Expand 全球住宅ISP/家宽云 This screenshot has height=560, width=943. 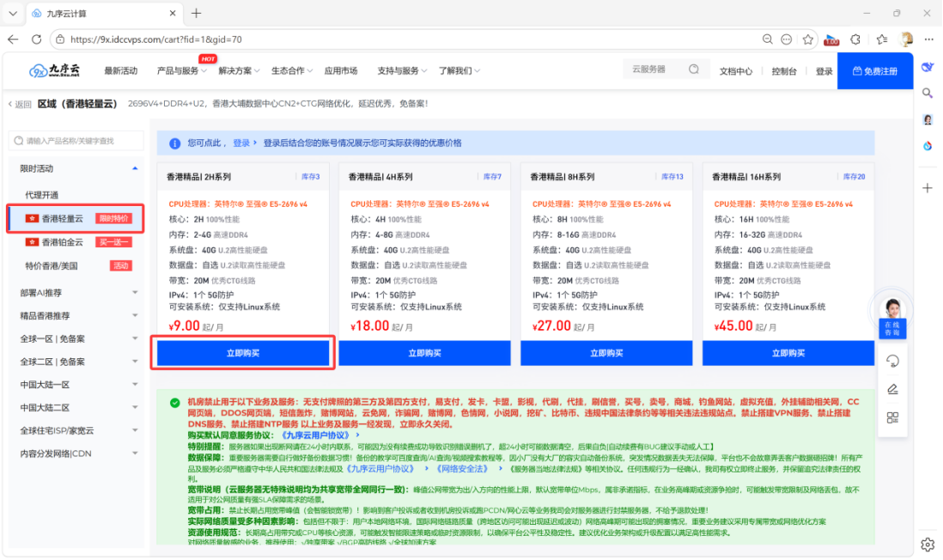click(x=76, y=430)
